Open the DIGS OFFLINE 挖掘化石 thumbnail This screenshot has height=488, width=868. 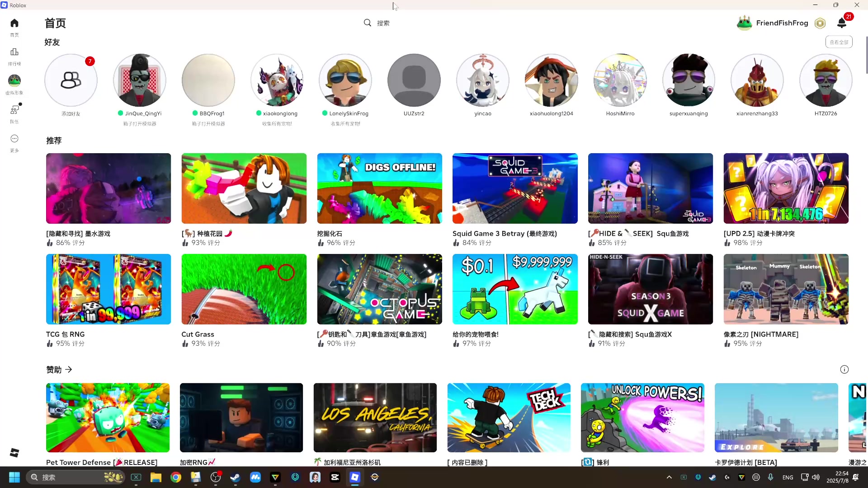pos(380,188)
